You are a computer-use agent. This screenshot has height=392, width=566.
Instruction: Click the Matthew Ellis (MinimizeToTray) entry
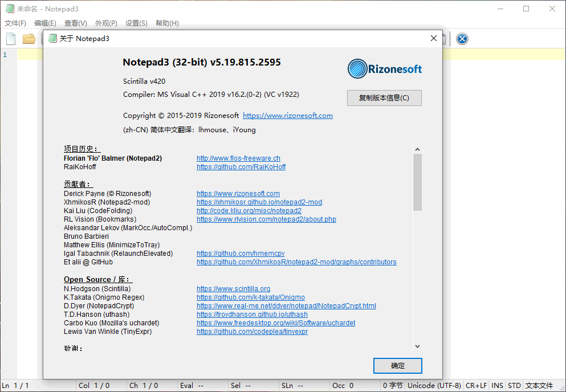[x=112, y=245]
